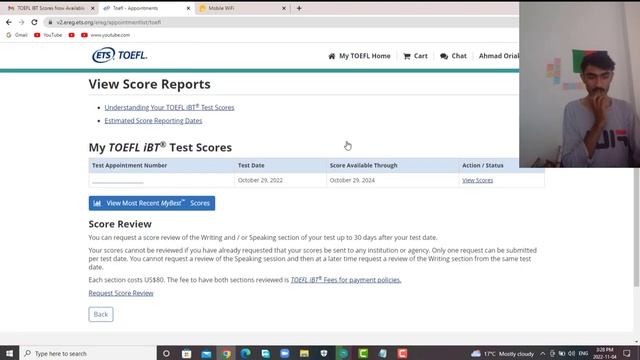Viewport: 640px width, 360px height.
Task: Open the notification center icon
Action: [x=627, y=353]
